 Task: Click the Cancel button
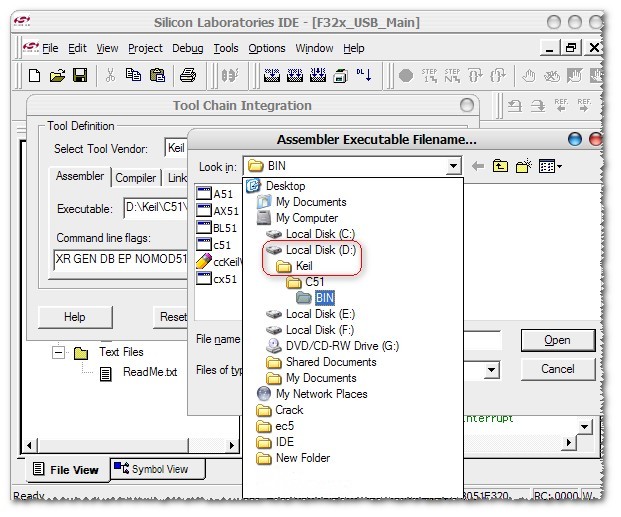coord(558,369)
